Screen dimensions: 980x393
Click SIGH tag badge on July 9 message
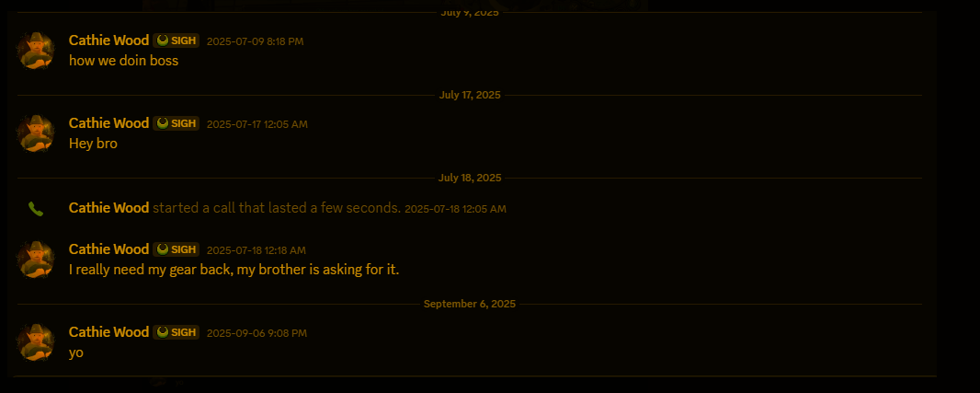pyautogui.click(x=177, y=40)
